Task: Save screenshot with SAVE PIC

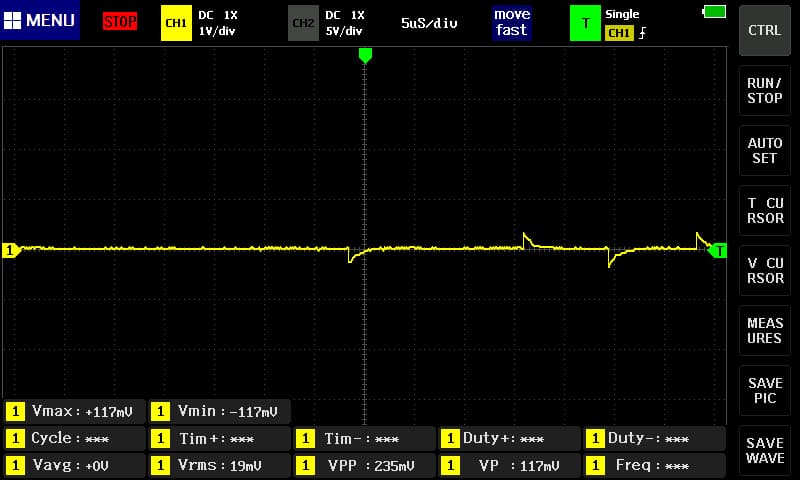Action: [765, 390]
